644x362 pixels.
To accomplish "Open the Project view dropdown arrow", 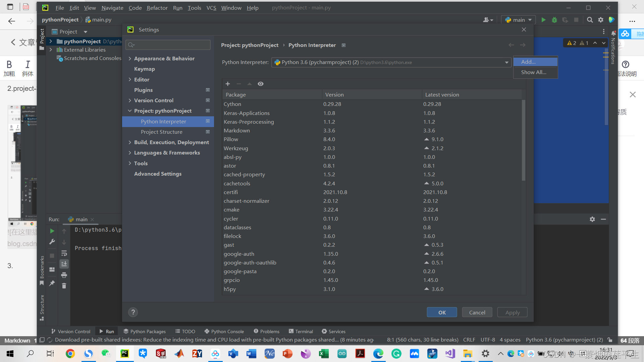I will (x=86, y=32).
